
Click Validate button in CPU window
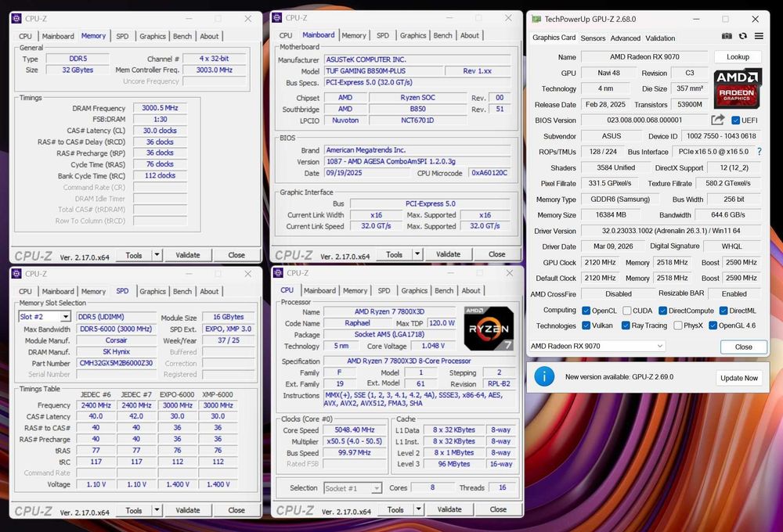click(449, 509)
